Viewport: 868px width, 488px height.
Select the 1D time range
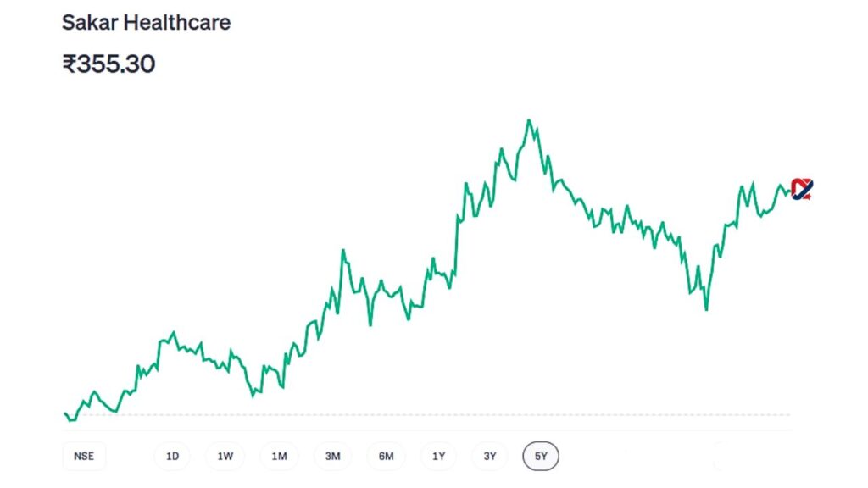[172, 457]
